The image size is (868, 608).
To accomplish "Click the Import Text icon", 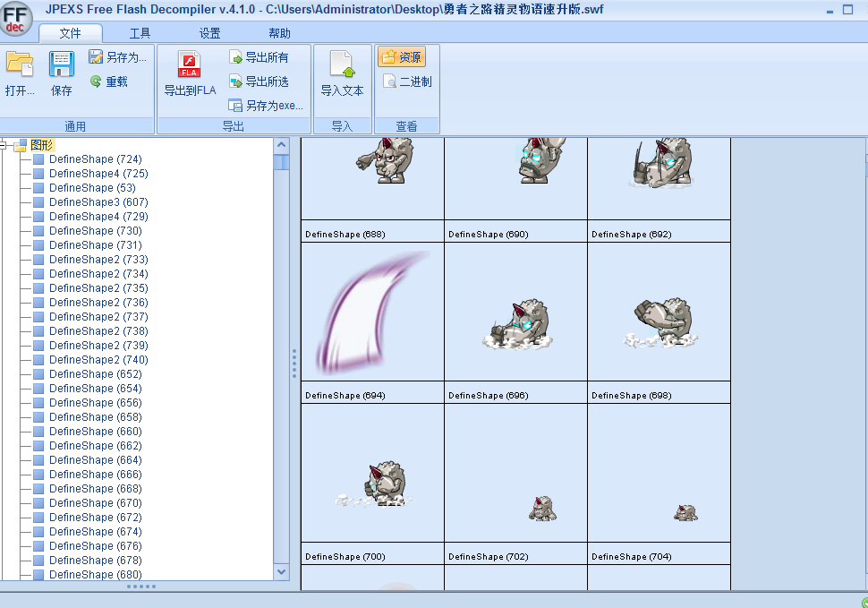I will tap(342, 65).
